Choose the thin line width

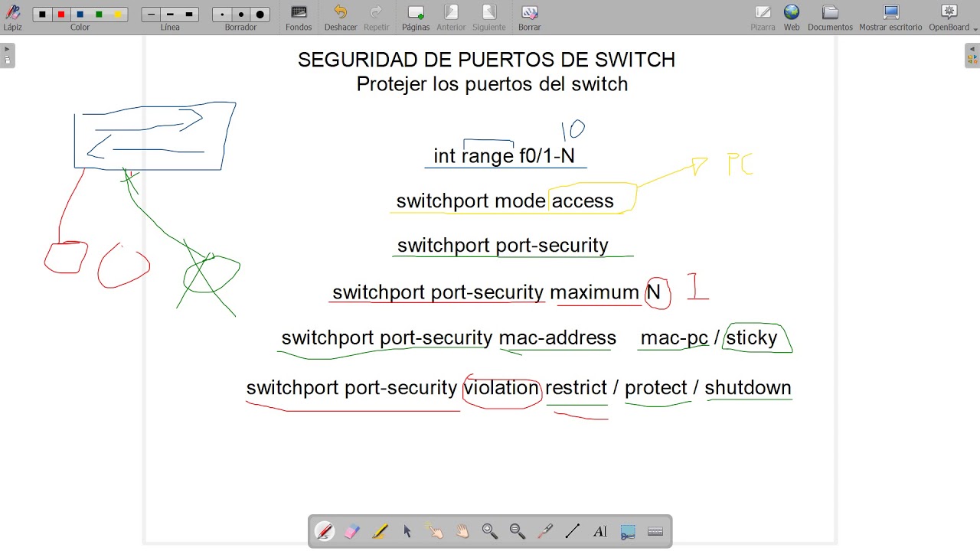coord(152,15)
